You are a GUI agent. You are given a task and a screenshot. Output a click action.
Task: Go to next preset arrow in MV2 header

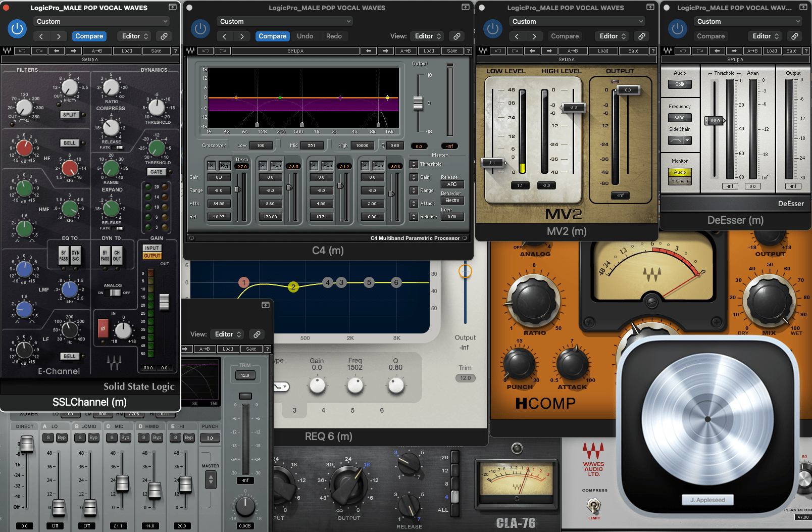click(534, 36)
